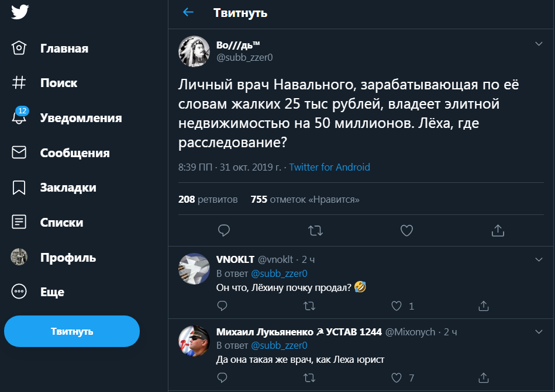The height and width of the screenshot is (392, 555).
Task: Go back using the arrow icon
Action: tap(188, 12)
